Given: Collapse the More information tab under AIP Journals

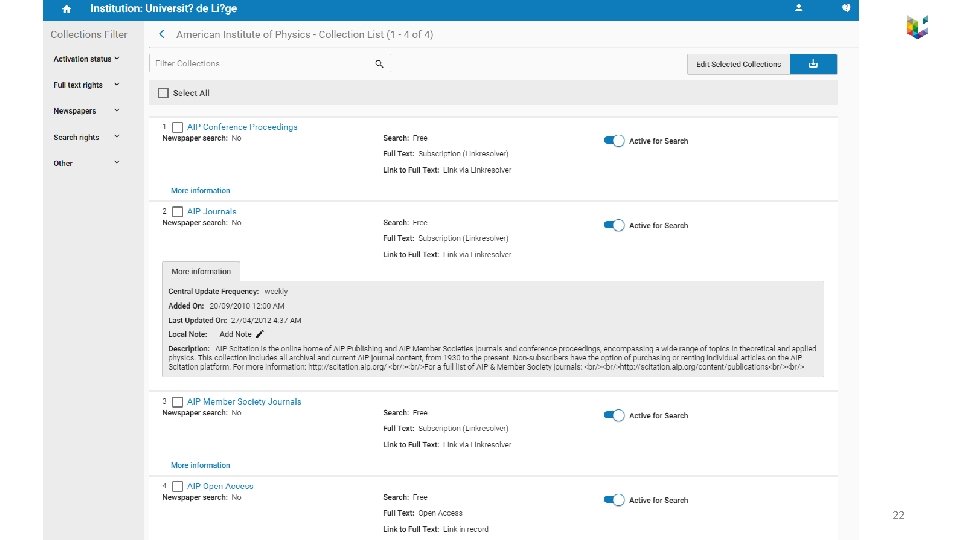Looking at the screenshot, I should coord(201,271).
